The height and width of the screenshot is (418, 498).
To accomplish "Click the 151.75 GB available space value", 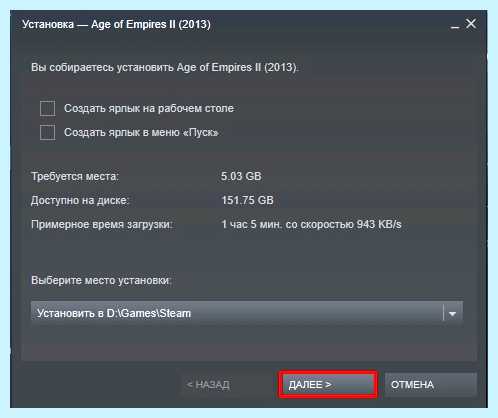I will coord(247,200).
